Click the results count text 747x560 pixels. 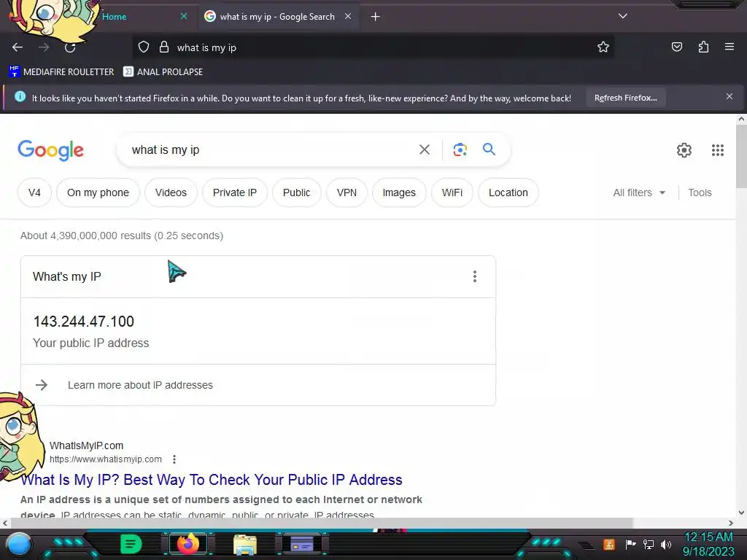(122, 236)
